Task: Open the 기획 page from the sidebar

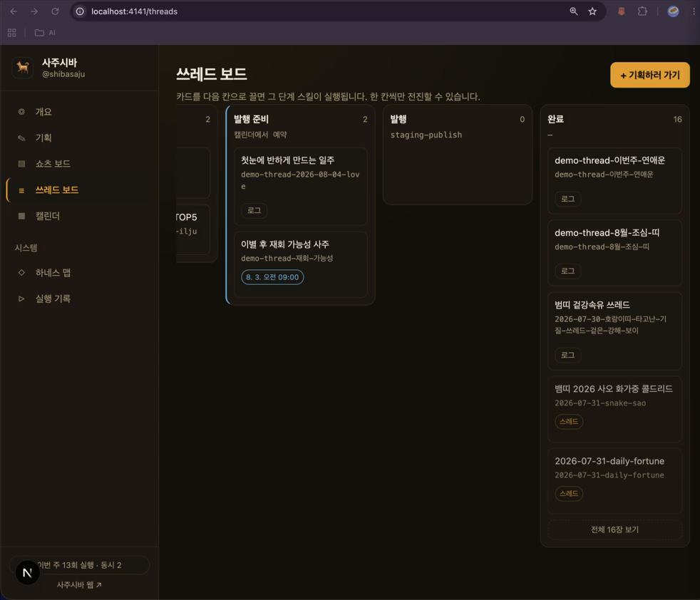Action: (78, 138)
